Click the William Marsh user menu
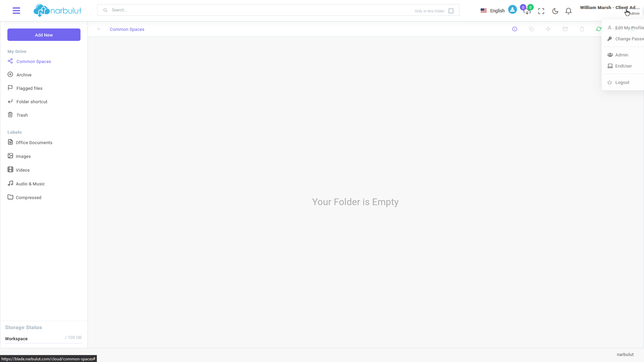 [x=610, y=10]
